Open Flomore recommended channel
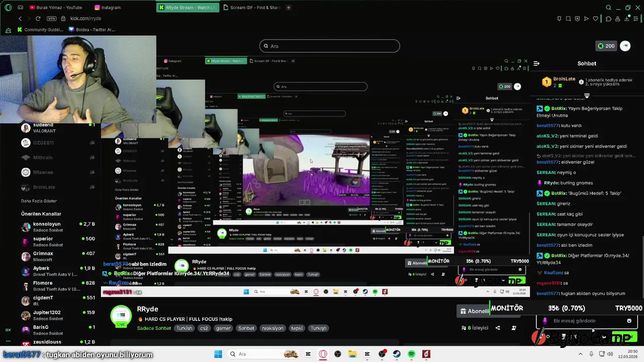The image size is (644, 362). (x=58, y=286)
